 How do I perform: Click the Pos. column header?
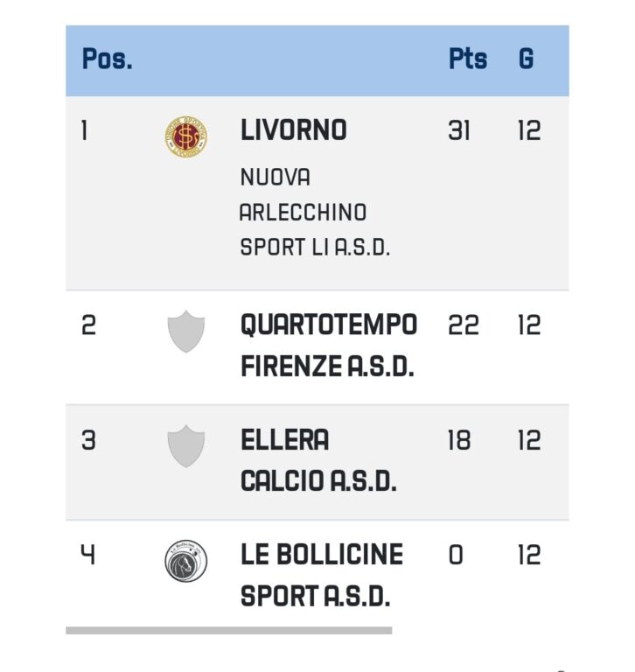[107, 59]
